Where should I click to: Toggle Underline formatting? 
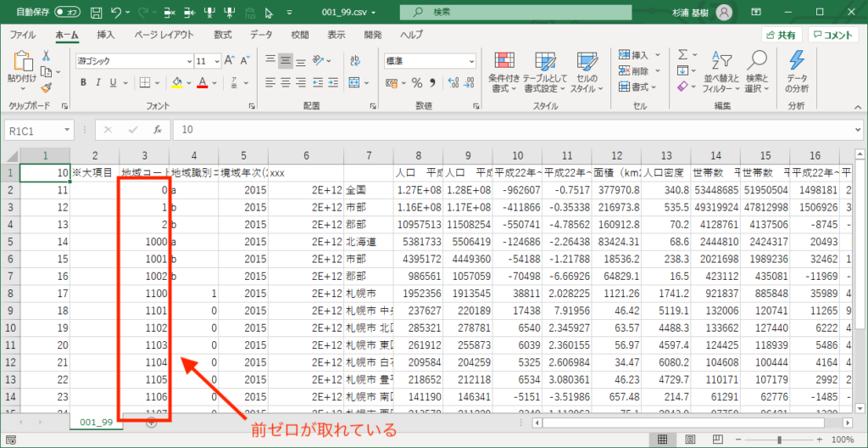pyautogui.click(x=113, y=82)
